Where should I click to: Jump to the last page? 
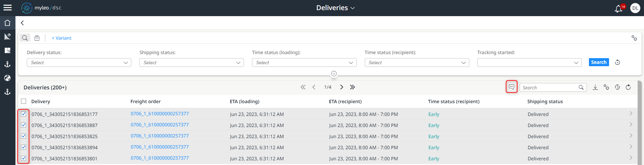click(352, 87)
